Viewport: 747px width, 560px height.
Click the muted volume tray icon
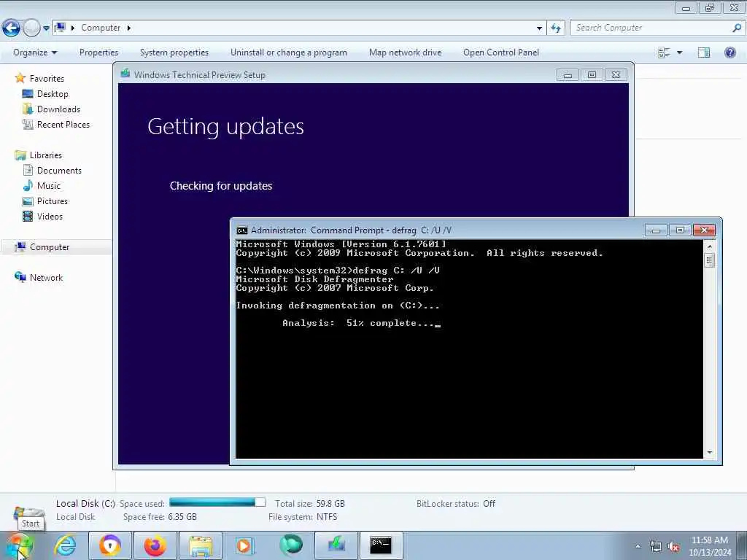(x=673, y=547)
